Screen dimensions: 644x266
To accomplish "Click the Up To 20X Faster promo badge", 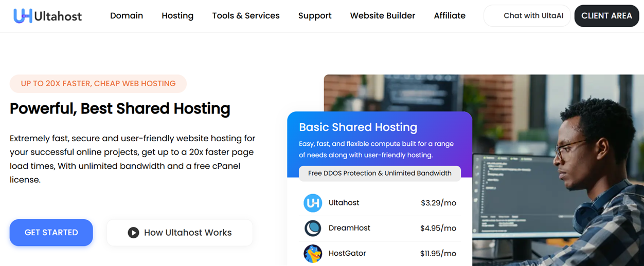I will [x=98, y=84].
